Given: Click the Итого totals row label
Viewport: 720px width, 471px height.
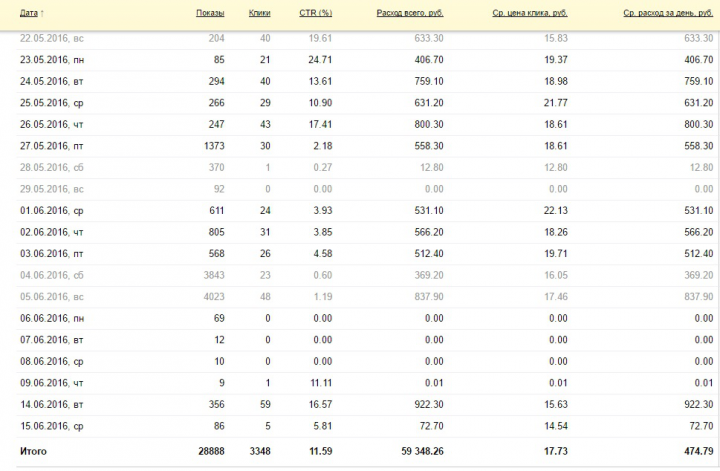Looking at the screenshot, I should click(33, 451).
